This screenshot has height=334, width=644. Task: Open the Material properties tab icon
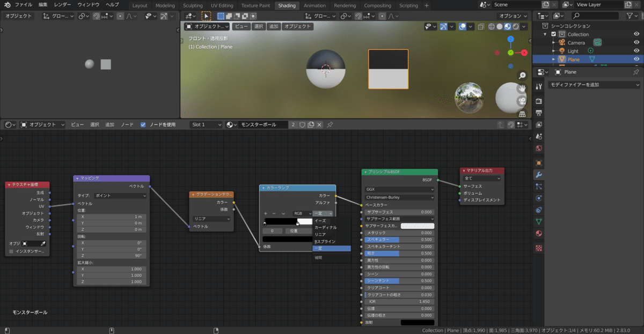point(539,234)
